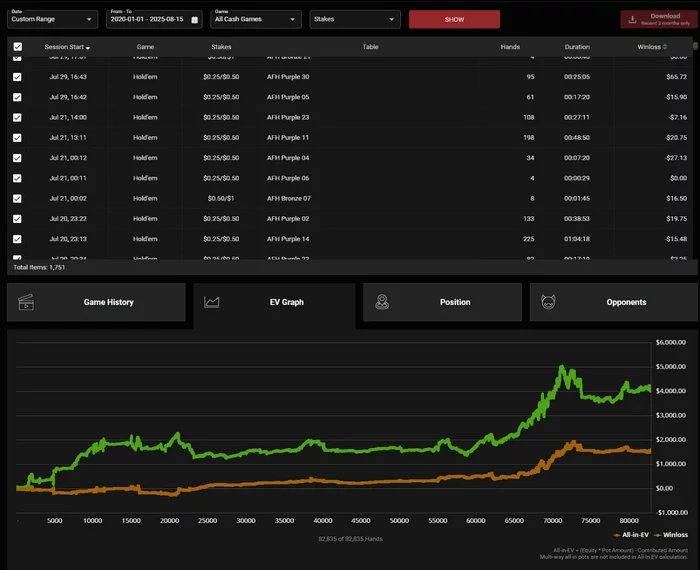700x570 pixels.
Task: Click the $65.72 winloss value
Action: (x=676, y=77)
